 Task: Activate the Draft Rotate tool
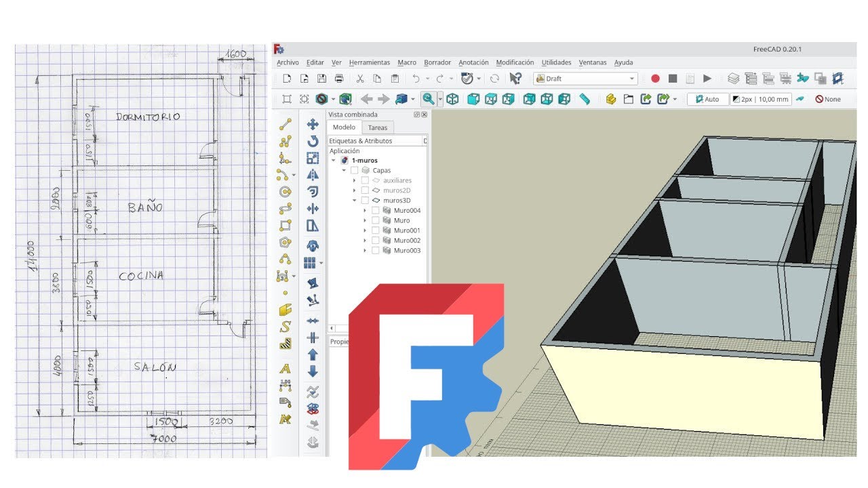click(x=313, y=141)
